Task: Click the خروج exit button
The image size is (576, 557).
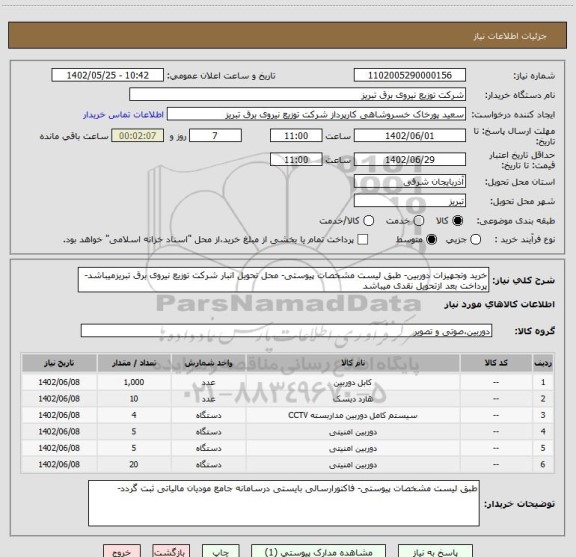Action: 122,551
